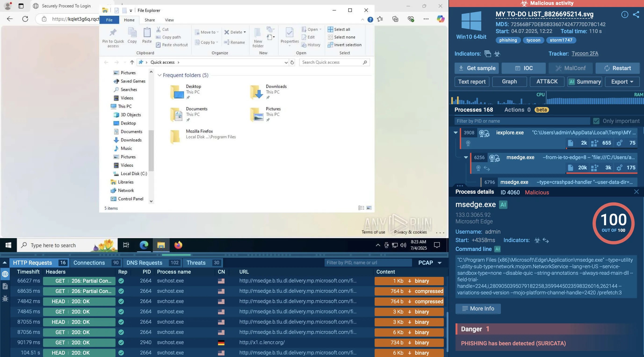
Task: Refresh the Quick access address bar
Action: pos(292,62)
